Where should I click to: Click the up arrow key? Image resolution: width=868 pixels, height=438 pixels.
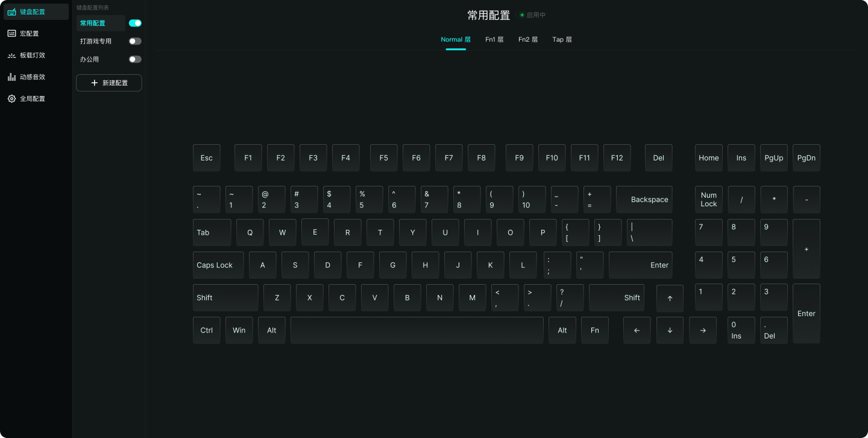(x=670, y=298)
